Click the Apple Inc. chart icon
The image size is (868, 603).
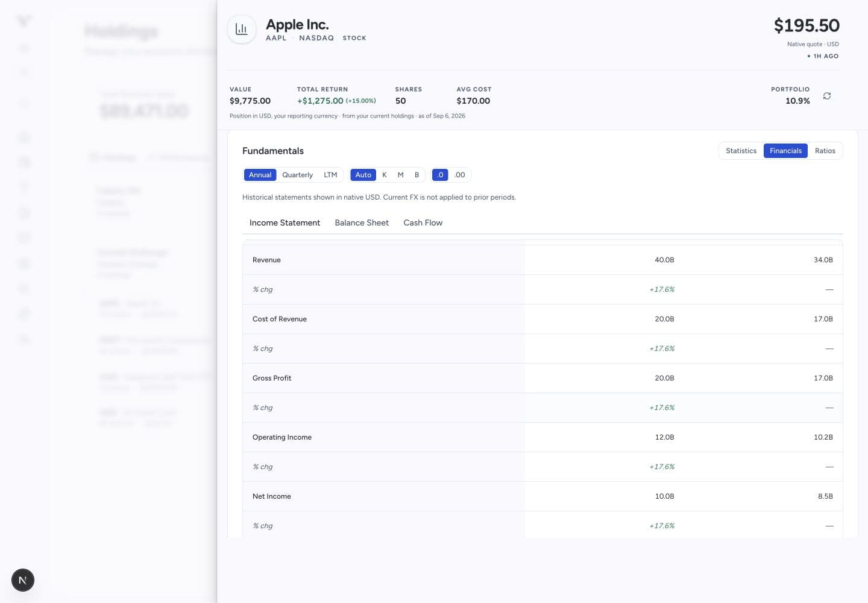242,29
